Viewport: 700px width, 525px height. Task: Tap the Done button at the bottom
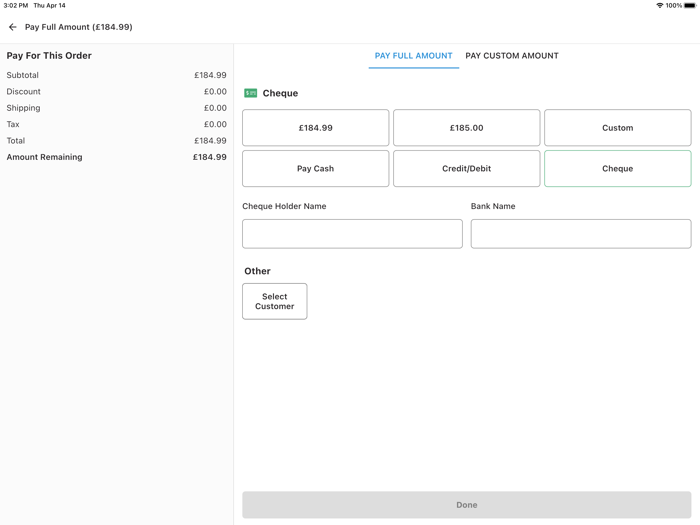pos(466,505)
